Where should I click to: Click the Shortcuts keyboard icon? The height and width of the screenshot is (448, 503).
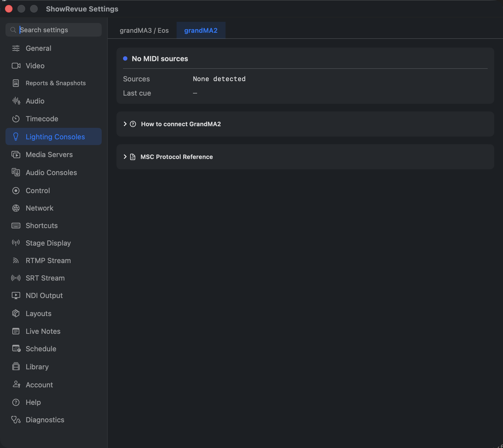(x=16, y=225)
